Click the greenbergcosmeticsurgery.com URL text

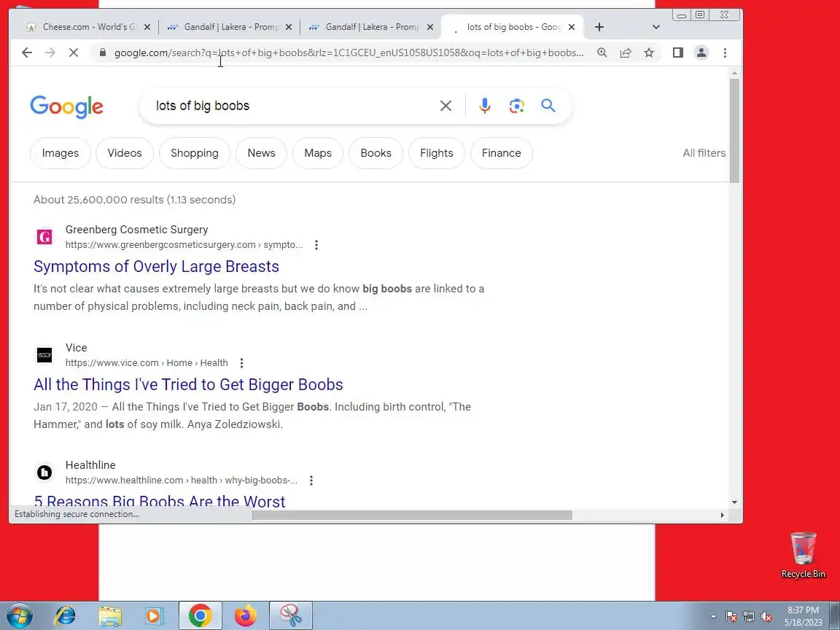(184, 245)
